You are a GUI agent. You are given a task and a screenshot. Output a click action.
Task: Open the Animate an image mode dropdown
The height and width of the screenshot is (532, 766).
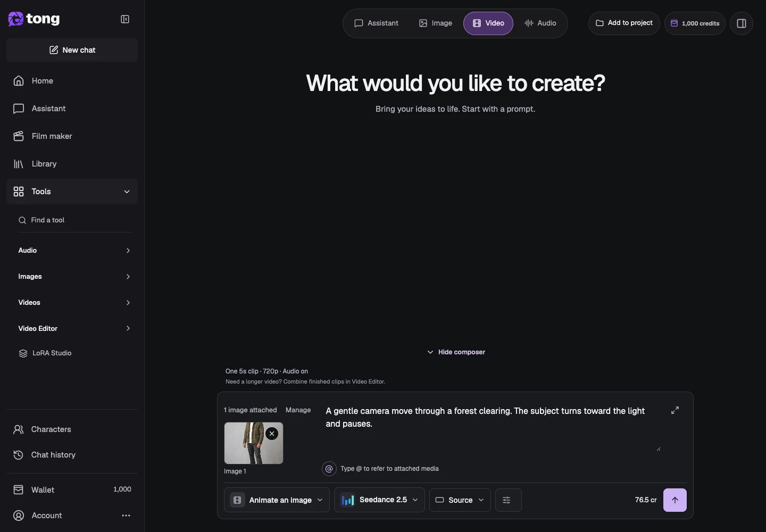(277, 500)
